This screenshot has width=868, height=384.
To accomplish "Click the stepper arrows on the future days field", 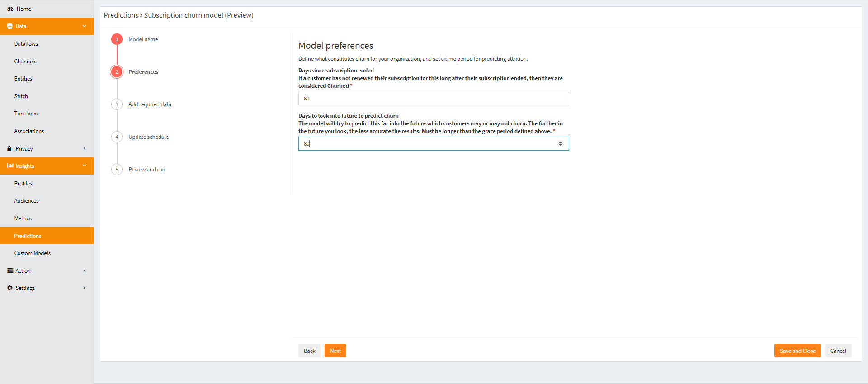I will (561, 144).
